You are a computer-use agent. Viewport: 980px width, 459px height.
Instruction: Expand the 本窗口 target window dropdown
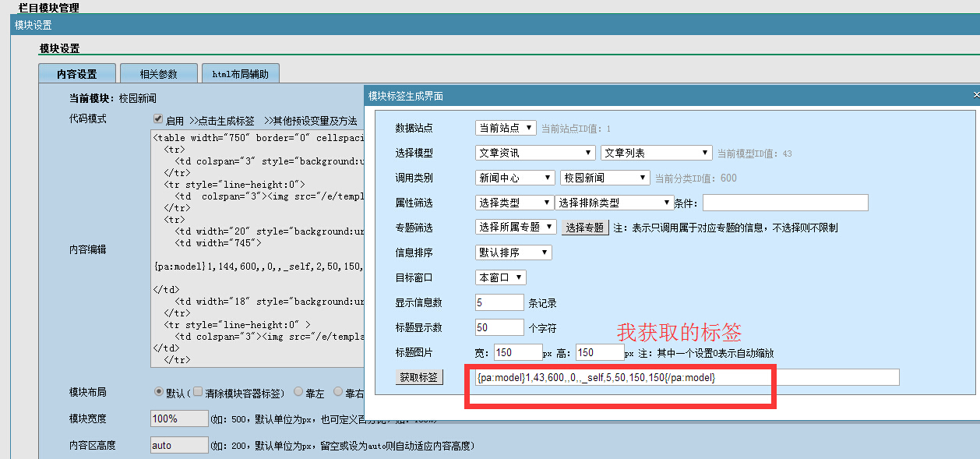pyautogui.click(x=501, y=277)
